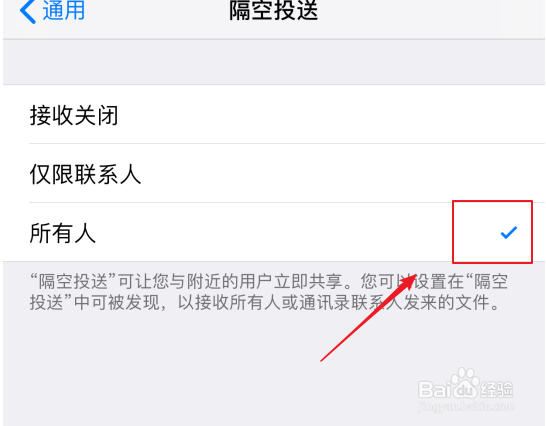
Task: Open the jingyan.baidu.com watermark link
Action: pyautogui.click(x=466, y=406)
